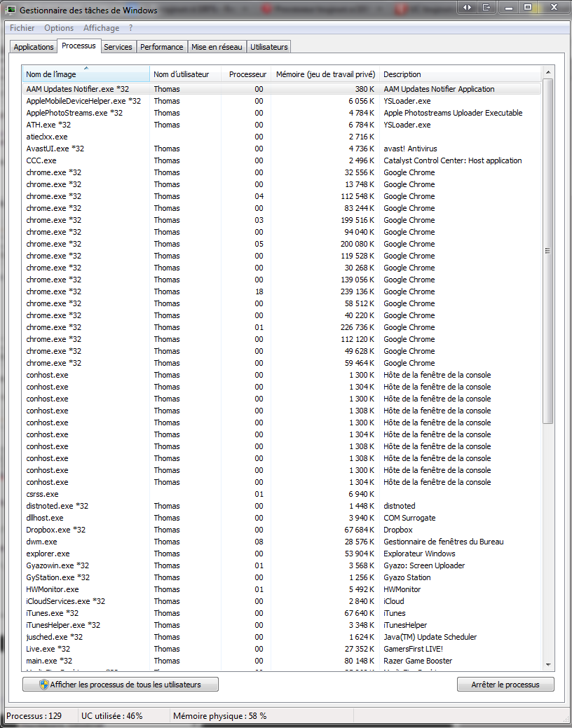572x728 pixels.
Task: Click the Java(TM) Update Scheduler description
Action: [430, 637]
